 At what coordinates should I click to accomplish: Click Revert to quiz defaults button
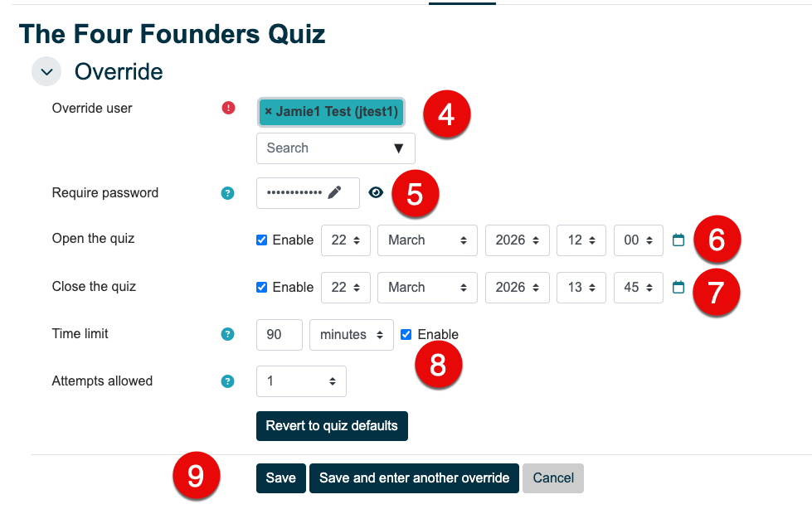(332, 426)
